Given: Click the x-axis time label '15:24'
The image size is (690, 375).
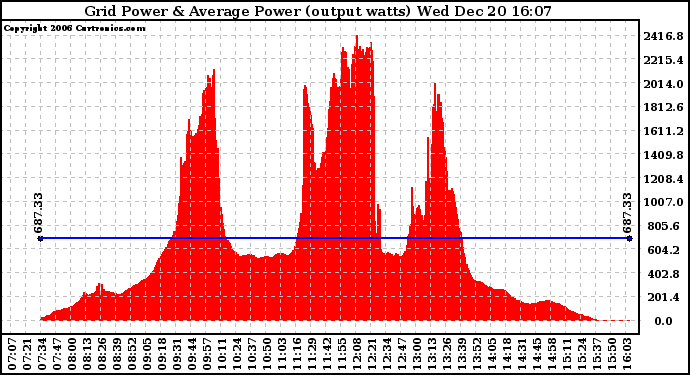Looking at the screenshot, I should point(582,354).
